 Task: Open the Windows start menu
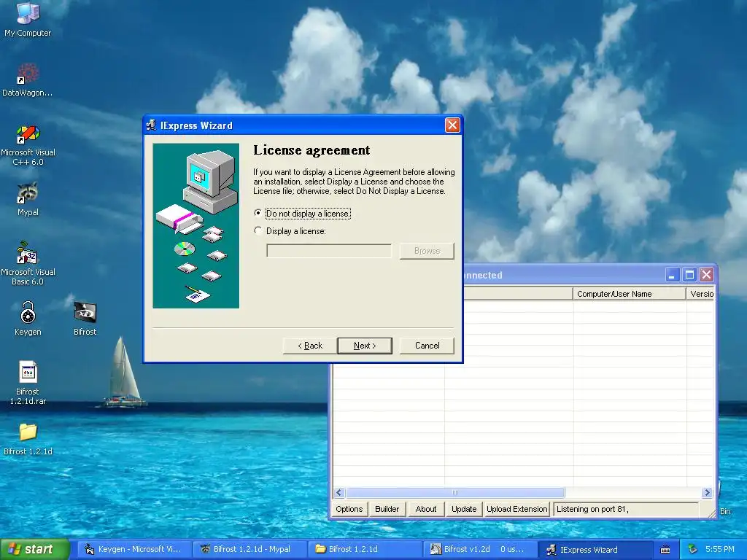34,549
